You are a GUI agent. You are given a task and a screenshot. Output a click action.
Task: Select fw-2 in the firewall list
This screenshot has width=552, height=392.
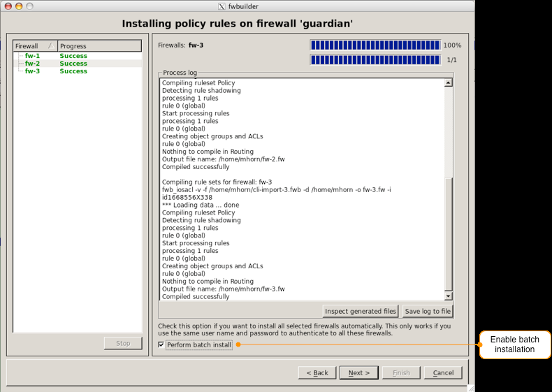[x=32, y=64]
